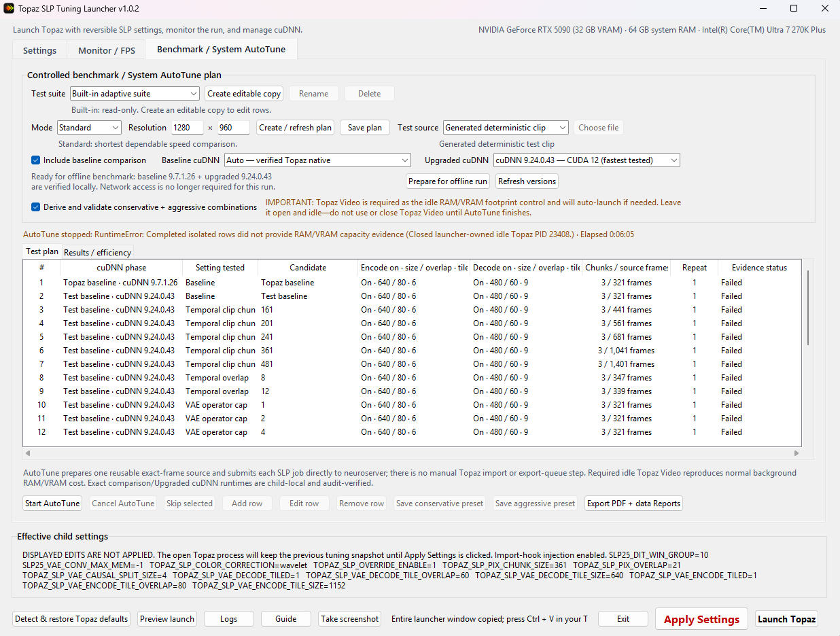Open the Test suite dropdown
840x636 pixels.
(x=135, y=94)
